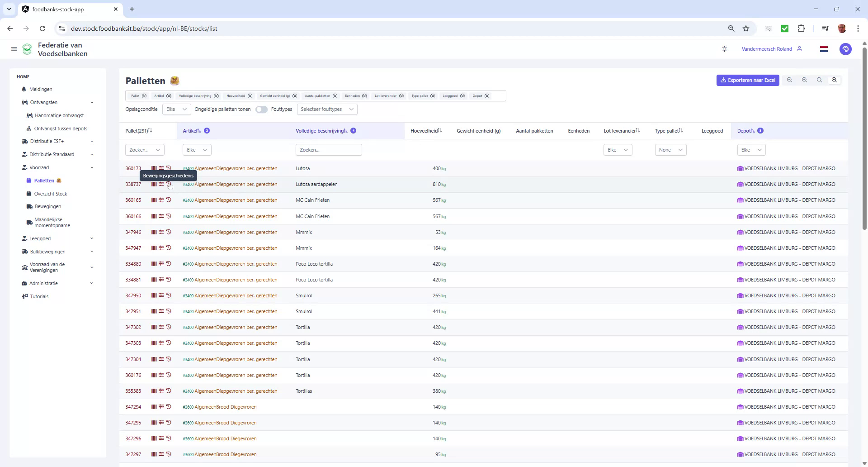Remove the Leeggoed filter chip
Screen dimensions: 868x467
pyautogui.click(x=462, y=95)
